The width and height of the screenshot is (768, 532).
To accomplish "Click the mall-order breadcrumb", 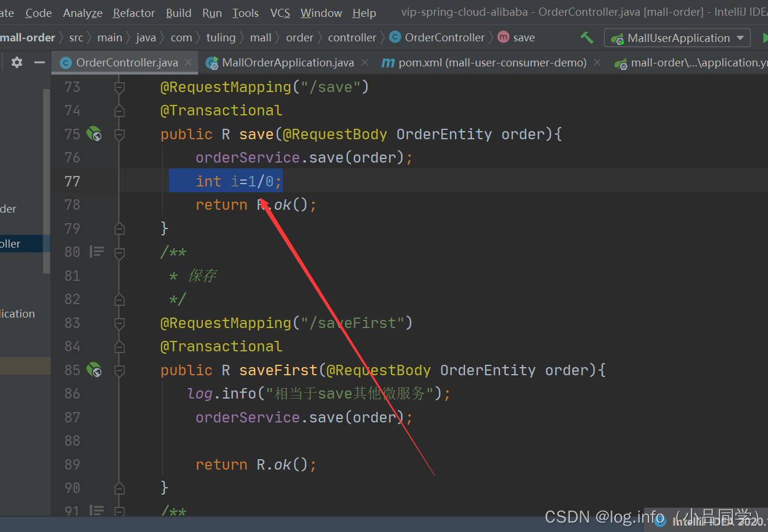I will tap(27, 38).
